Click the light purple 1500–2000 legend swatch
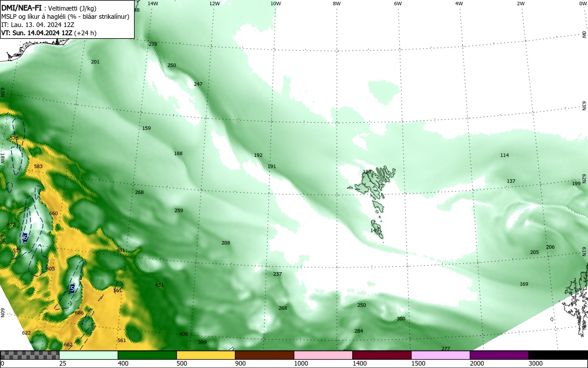Viewport: 588px width, 368px height. tap(440, 355)
